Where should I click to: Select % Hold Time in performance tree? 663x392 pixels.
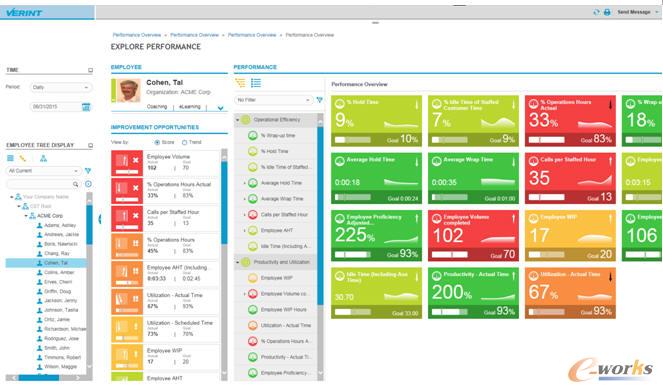click(x=274, y=151)
